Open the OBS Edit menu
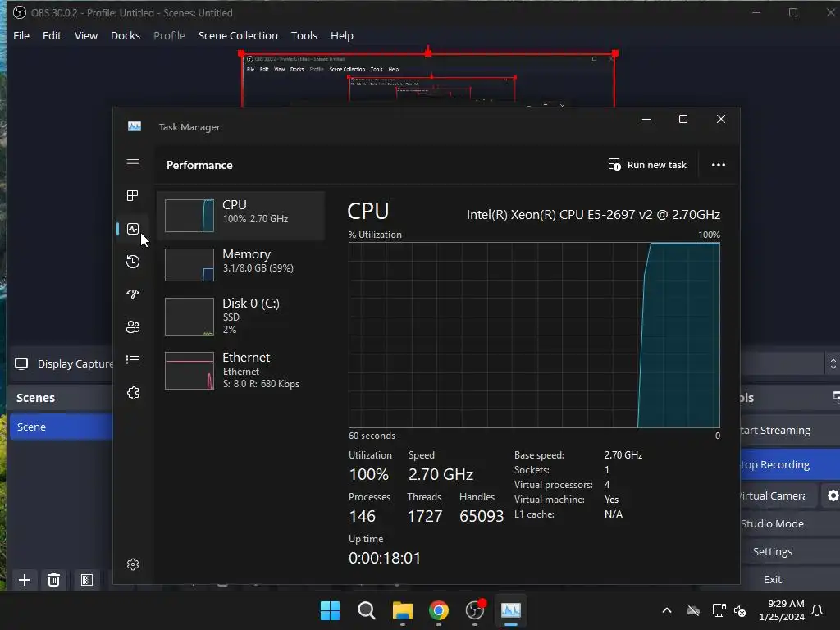The image size is (840, 630). [52, 35]
